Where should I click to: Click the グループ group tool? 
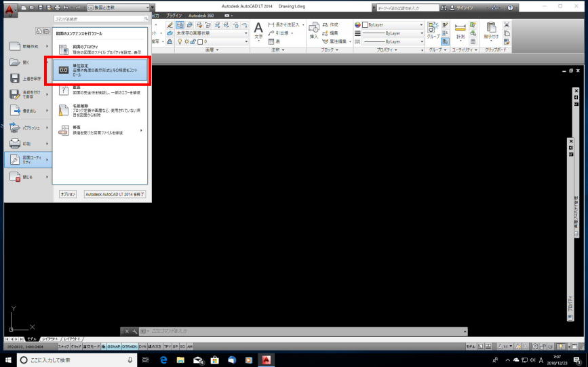433,31
